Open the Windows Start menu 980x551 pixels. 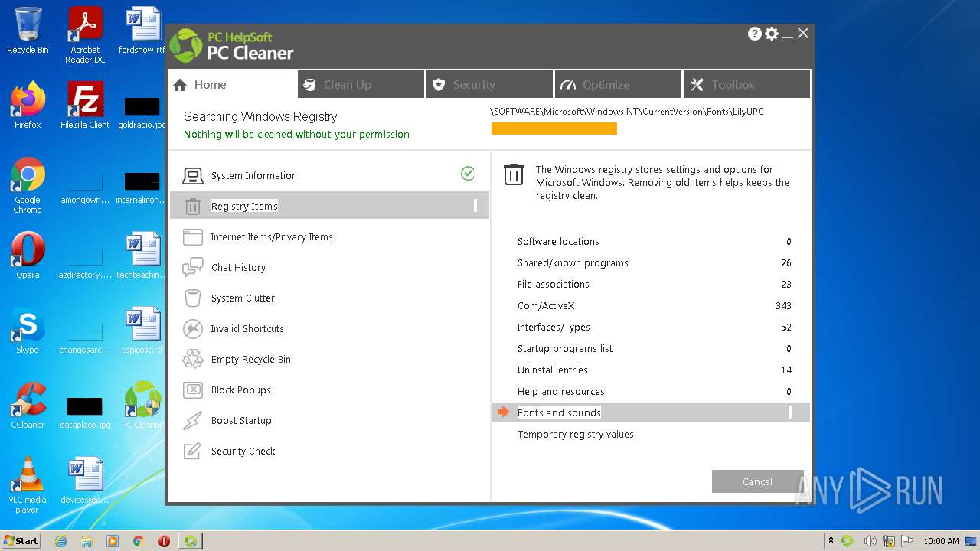(21, 541)
